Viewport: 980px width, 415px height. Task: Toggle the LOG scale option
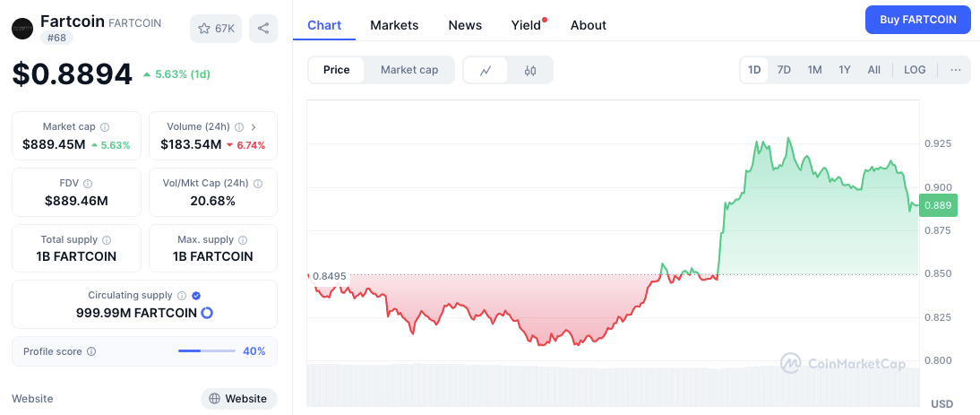pos(915,70)
